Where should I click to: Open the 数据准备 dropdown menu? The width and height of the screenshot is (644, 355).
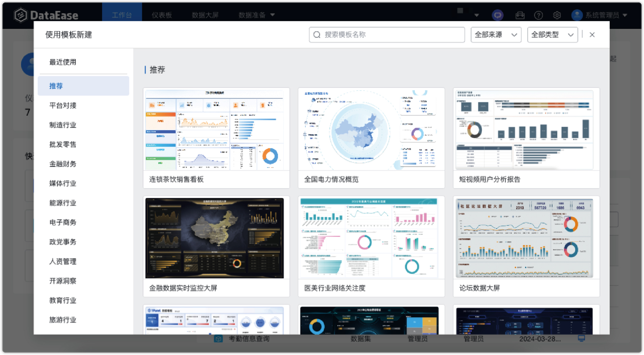pyautogui.click(x=256, y=15)
